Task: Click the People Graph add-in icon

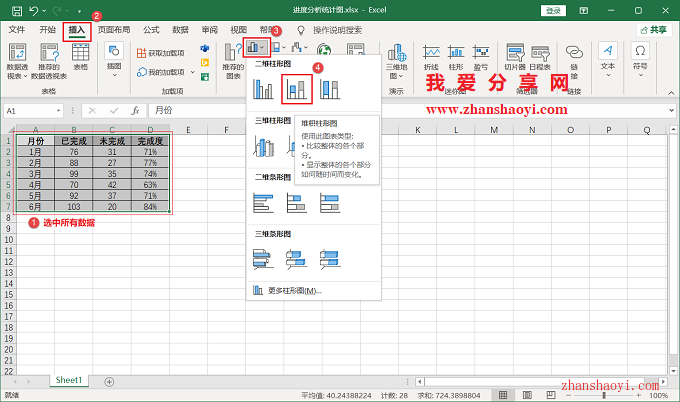Action: (x=205, y=77)
